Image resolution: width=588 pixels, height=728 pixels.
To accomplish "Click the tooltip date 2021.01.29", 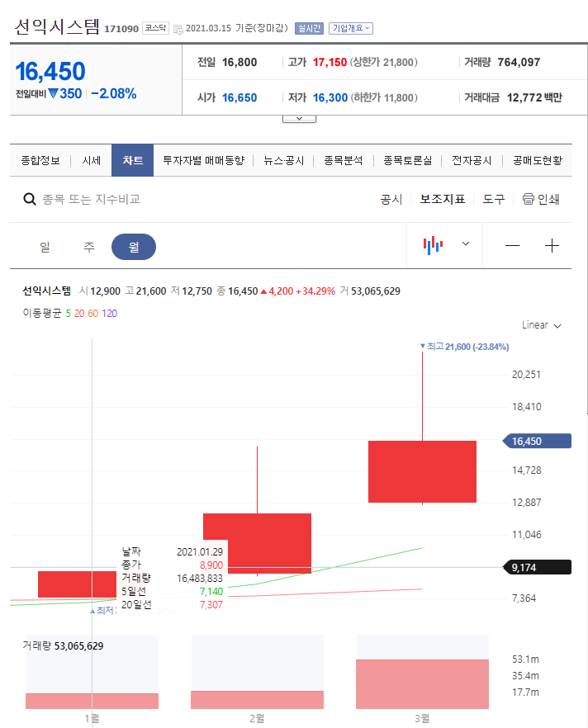I will [200, 551].
